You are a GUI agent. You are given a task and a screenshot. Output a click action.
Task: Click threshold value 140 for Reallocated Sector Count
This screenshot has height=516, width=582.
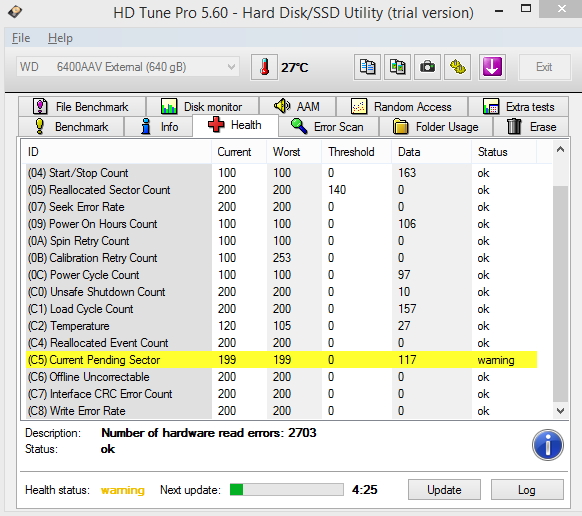337,190
